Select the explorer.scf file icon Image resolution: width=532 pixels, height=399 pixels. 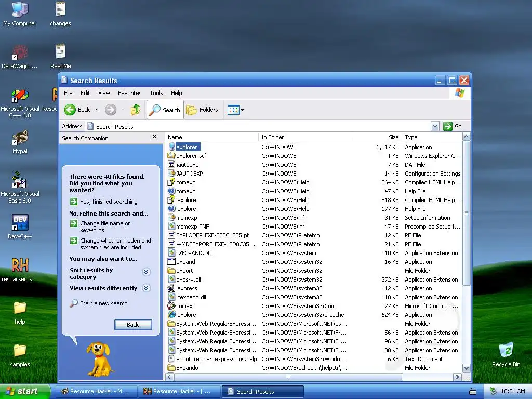(x=171, y=156)
